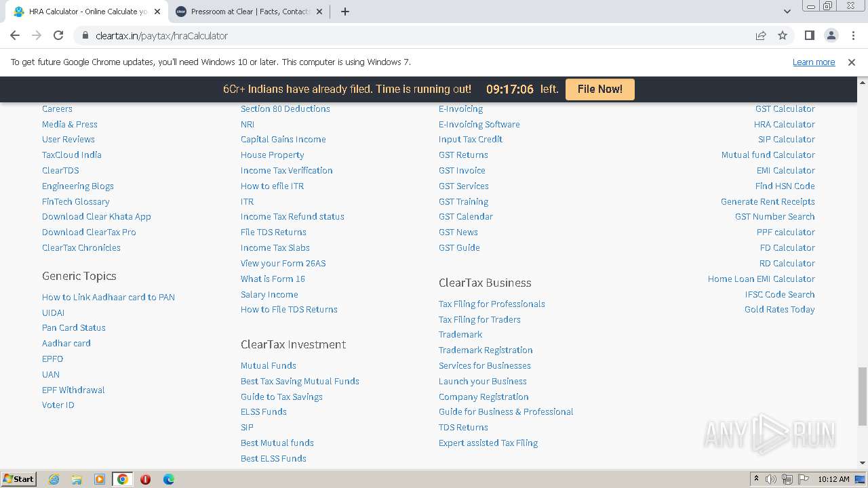
Task: Close the Pressroom at Clear tab
Action: 319,12
